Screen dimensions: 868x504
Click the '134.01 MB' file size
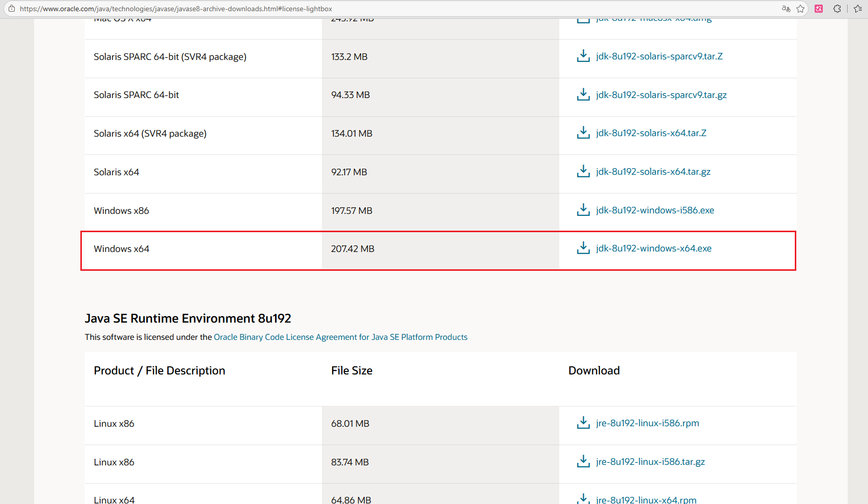352,134
